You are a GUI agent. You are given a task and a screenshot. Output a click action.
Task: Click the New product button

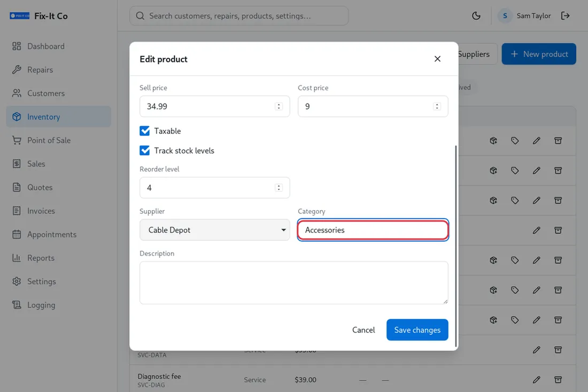pyautogui.click(x=539, y=54)
